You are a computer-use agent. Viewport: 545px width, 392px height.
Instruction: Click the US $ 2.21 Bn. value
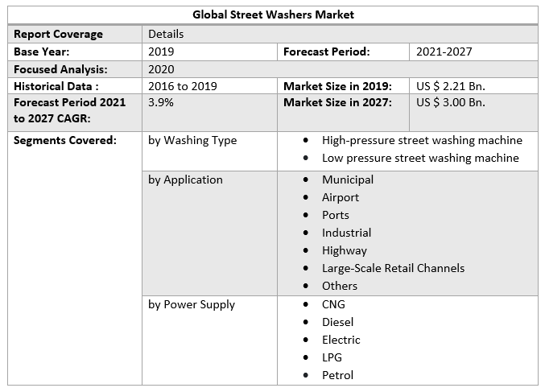tap(450, 86)
